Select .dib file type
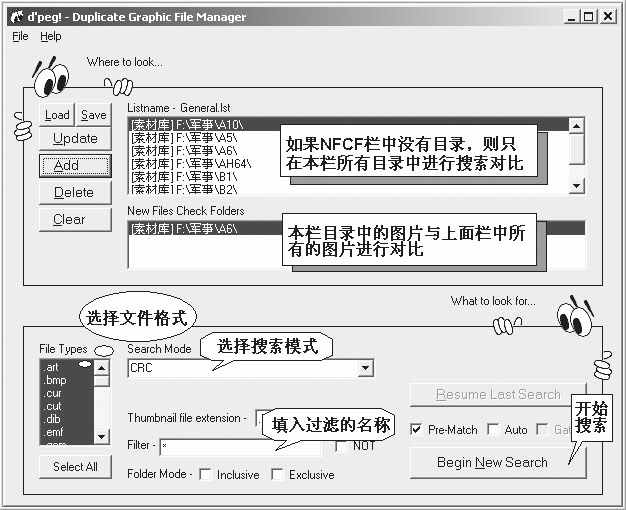 67,419
